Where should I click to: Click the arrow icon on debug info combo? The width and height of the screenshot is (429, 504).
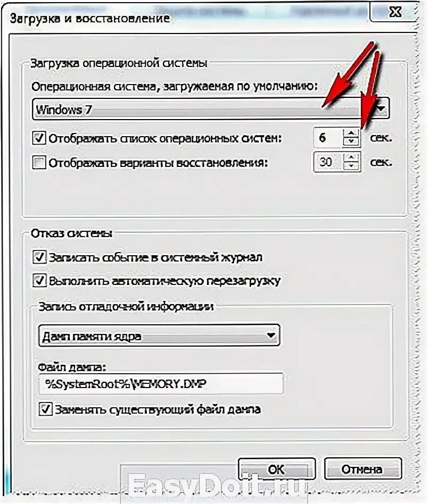(x=271, y=335)
